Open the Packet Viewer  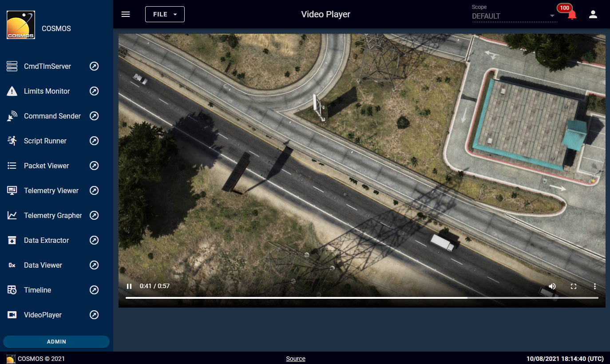click(46, 166)
